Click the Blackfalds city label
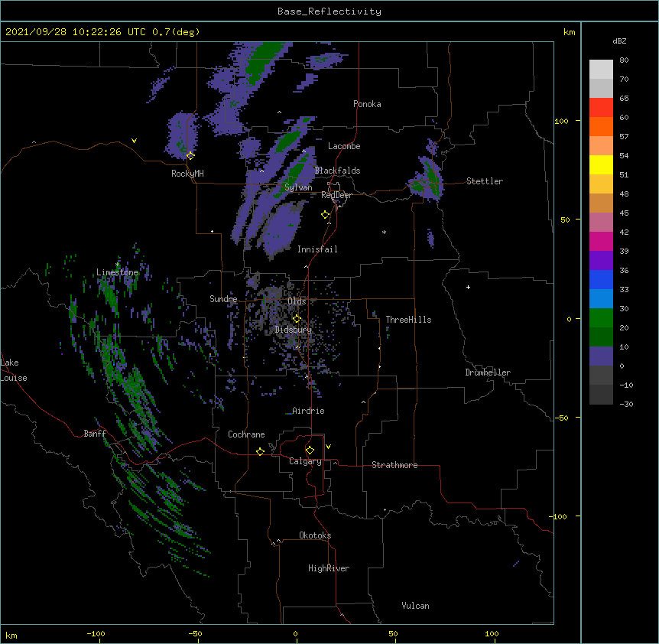This screenshot has width=659, height=644. click(337, 171)
